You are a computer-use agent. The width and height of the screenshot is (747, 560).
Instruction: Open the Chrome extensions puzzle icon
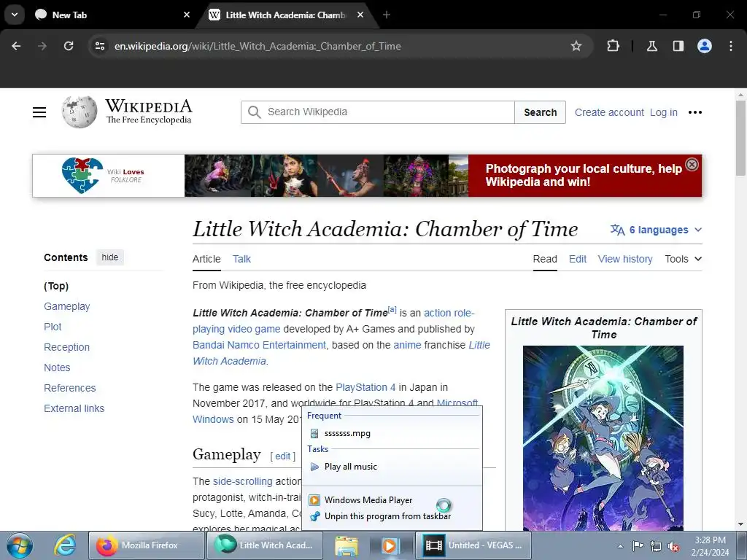click(613, 46)
